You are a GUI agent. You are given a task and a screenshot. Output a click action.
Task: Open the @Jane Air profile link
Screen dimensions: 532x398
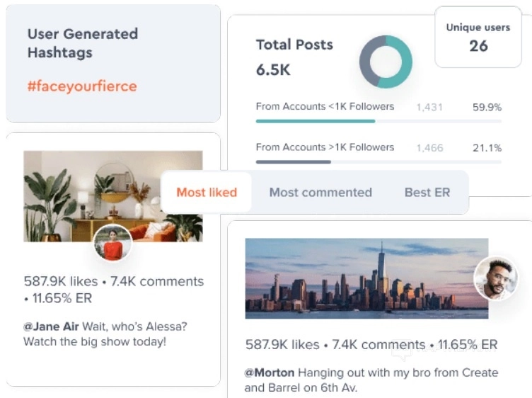(x=50, y=326)
